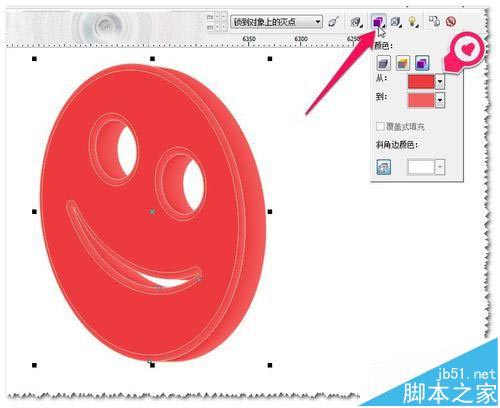Select the use color shading cube
500x408 pixels.
(422, 63)
